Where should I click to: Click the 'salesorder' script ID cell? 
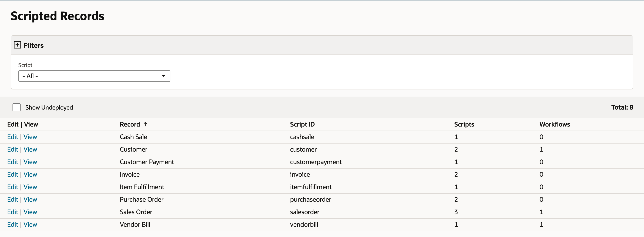pos(305,212)
